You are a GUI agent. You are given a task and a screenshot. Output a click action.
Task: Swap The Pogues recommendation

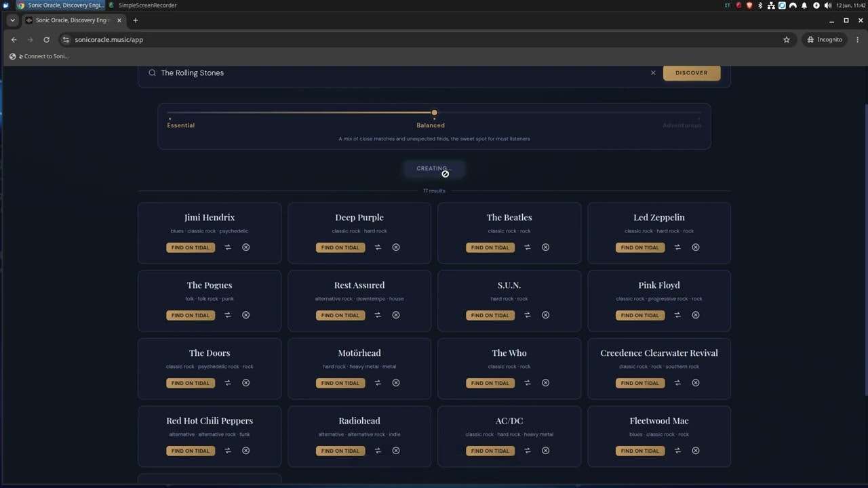pos(228,315)
